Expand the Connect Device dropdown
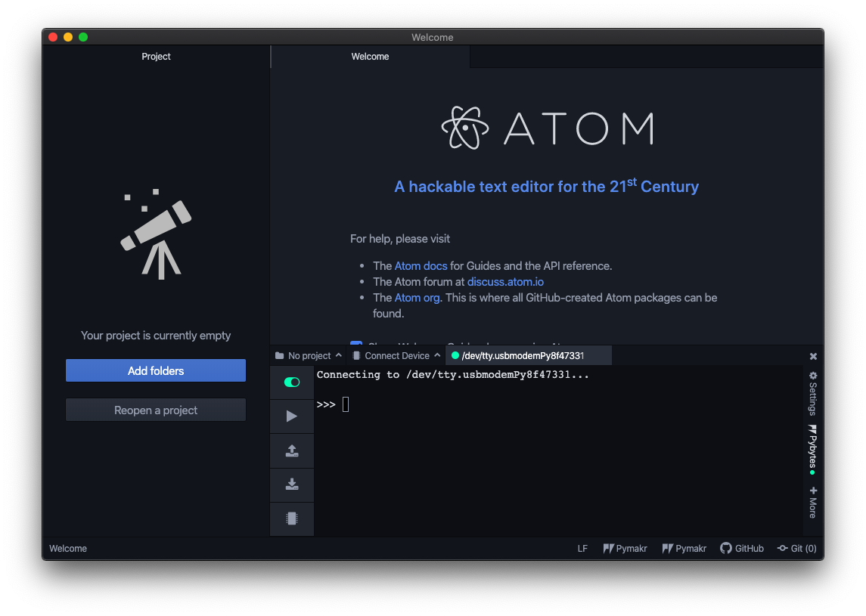This screenshot has width=866, height=616. click(x=396, y=355)
